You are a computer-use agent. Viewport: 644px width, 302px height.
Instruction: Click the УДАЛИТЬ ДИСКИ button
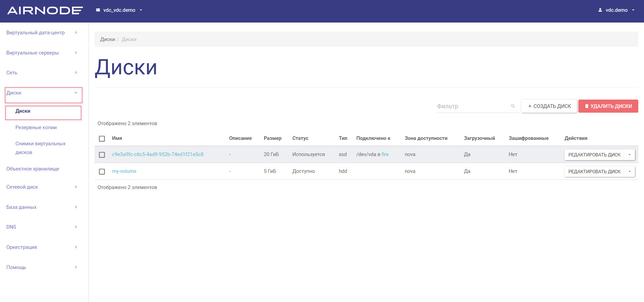pos(608,106)
